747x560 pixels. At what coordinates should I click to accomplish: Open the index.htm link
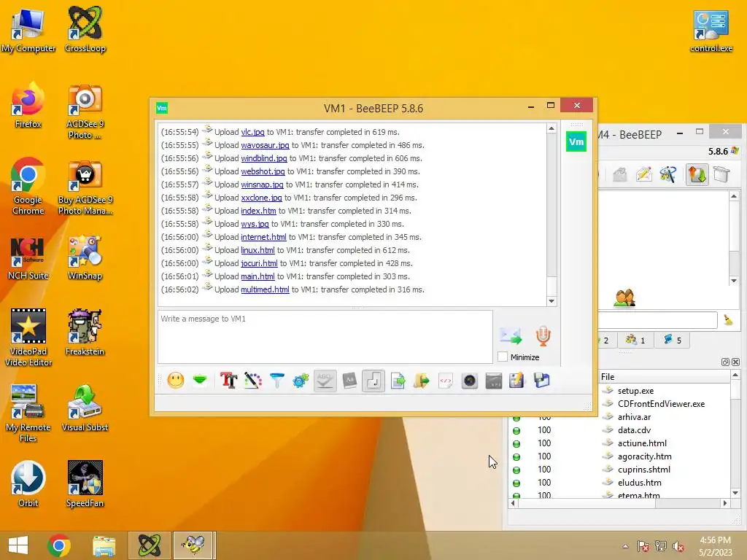258,211
